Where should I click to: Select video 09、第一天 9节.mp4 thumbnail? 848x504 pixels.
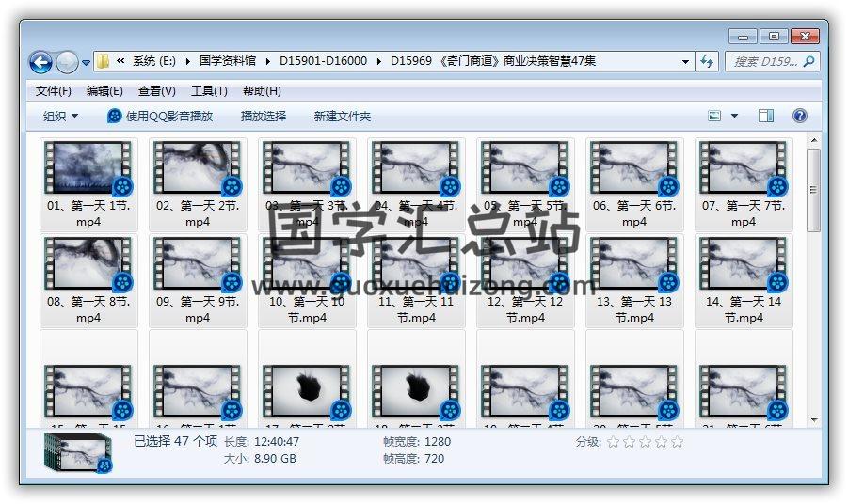(x=198, y=264)
